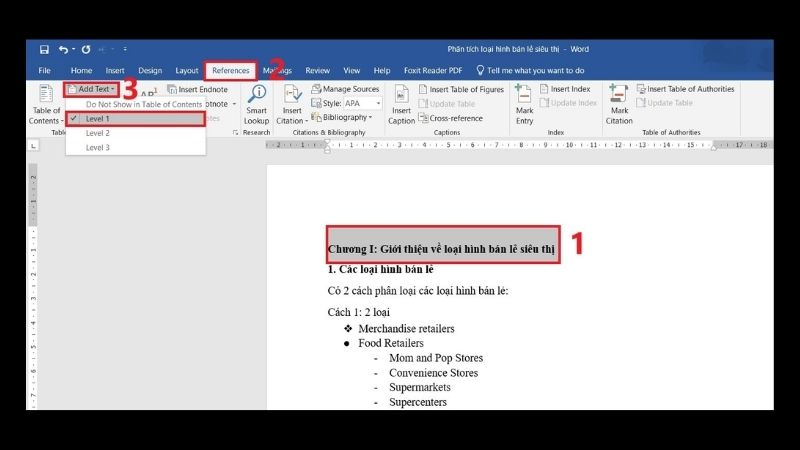This screenshot has width=800, height=450.
Task: Expand the Bibliography dropdown
Action: click(x=346, y=117)
